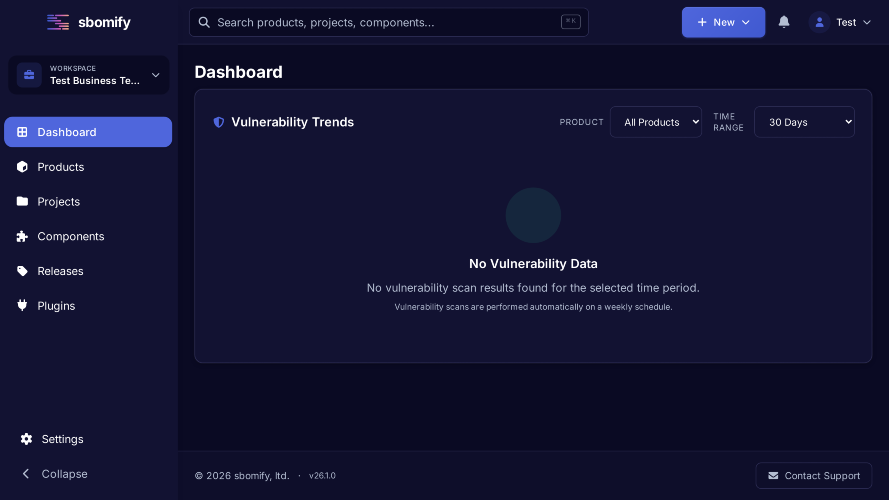Click the Vulnerability Trends shield icon

pos(218,122)
